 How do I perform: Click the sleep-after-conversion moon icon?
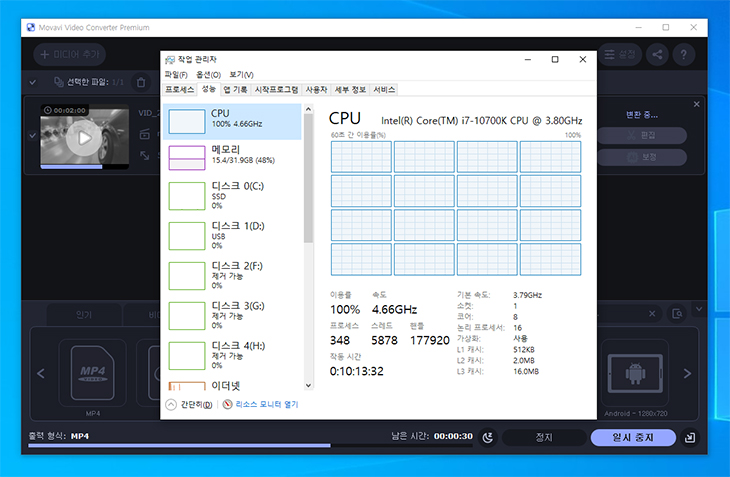(x=487, y=437)
